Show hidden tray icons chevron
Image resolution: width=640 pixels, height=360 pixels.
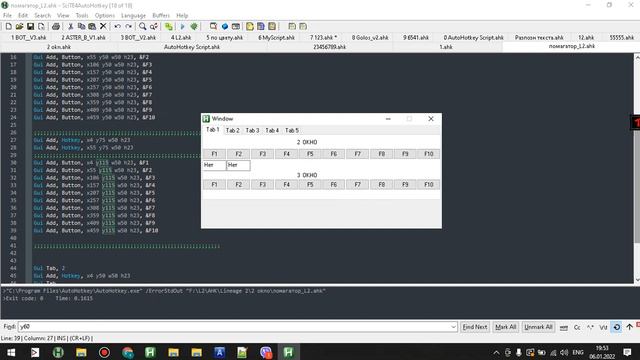(496, 352)
